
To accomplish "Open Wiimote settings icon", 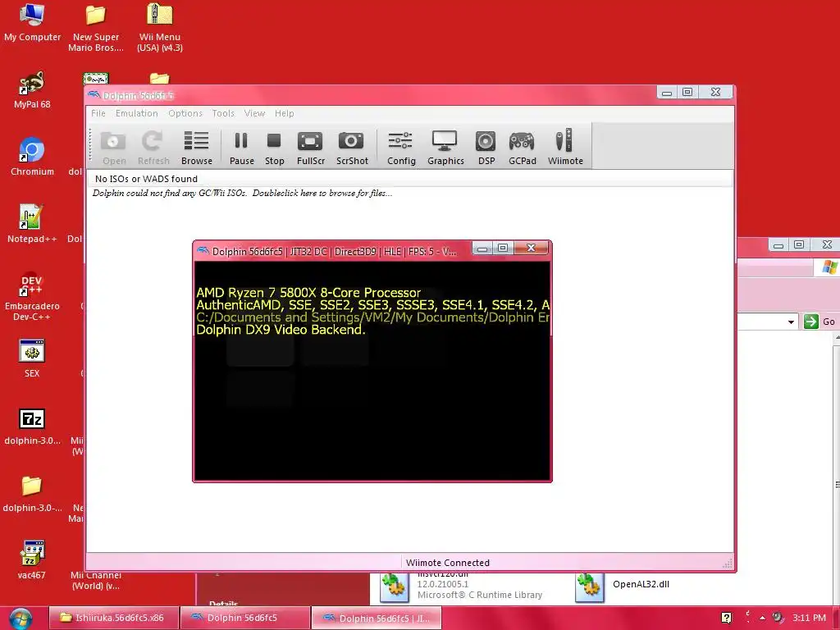I will pos(565,148).
